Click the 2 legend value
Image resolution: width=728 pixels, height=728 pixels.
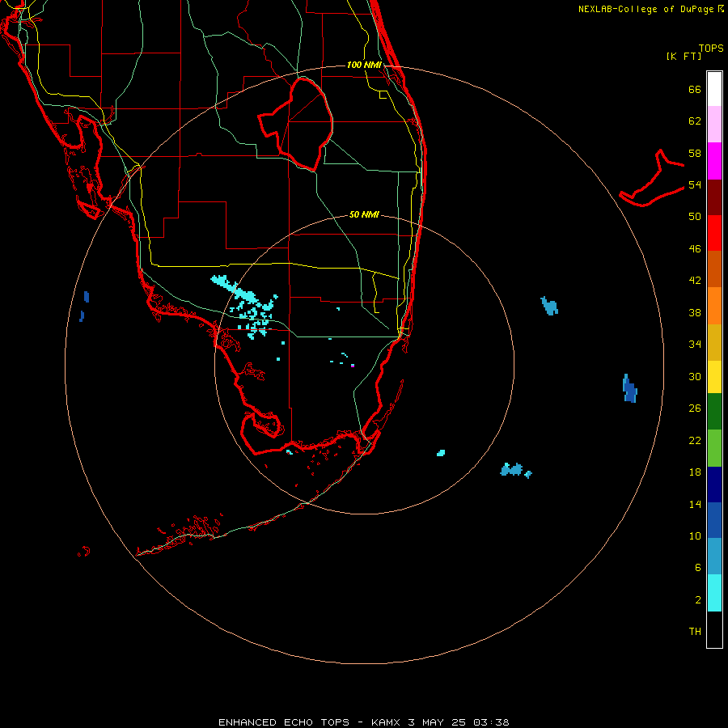698,600
